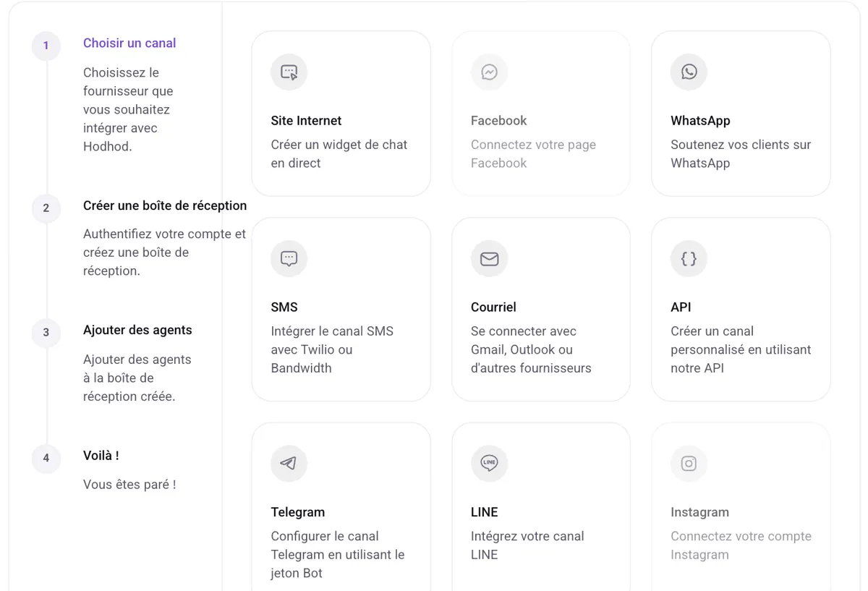Click the LINE logo icon
This screenshot has height=591, width=868.
click(x=489, y=463)
